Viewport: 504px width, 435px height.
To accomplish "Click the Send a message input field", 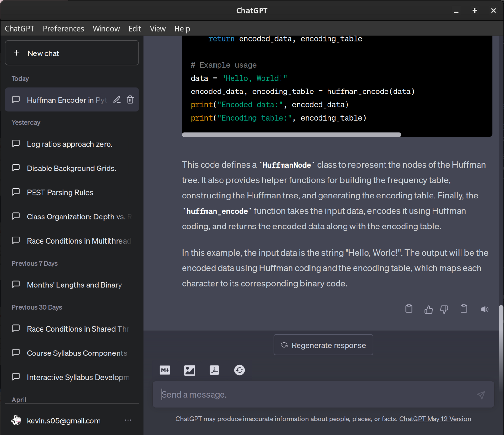I will (x=323, y=394).
